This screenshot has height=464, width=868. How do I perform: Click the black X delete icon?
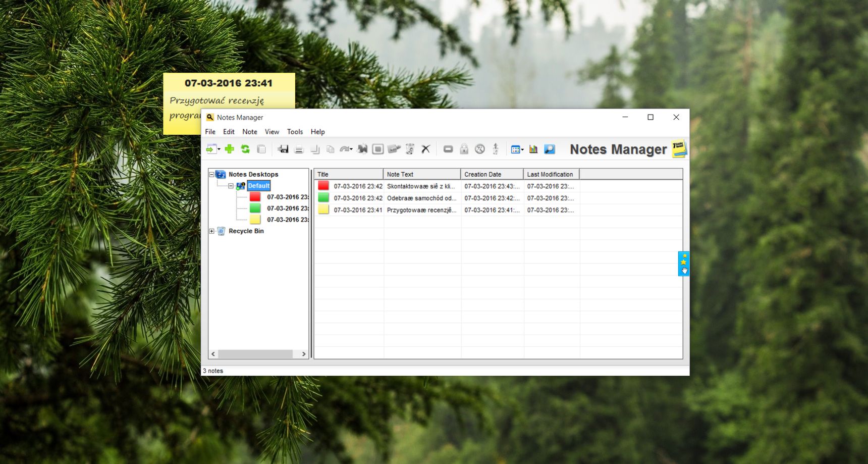(x=426, y=149)
